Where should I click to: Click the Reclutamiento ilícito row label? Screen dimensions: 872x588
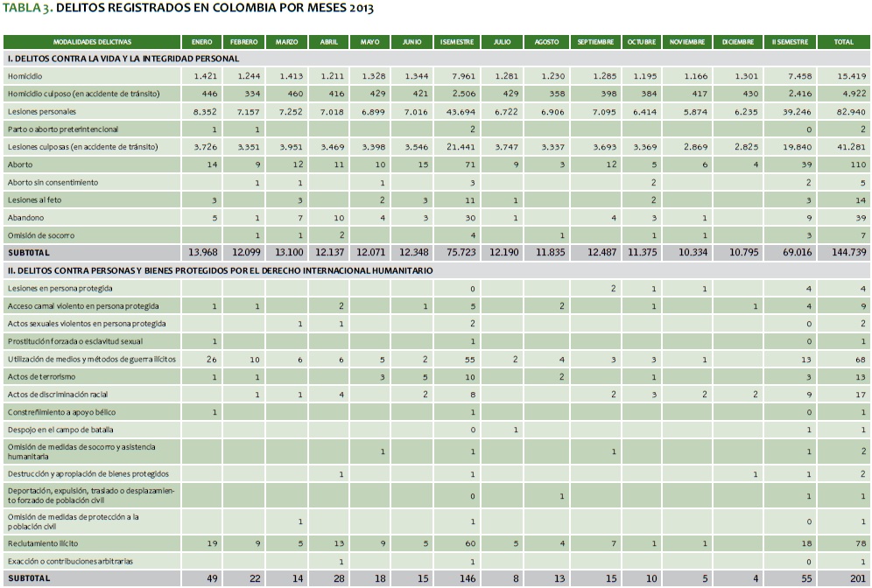pos(43,543)
